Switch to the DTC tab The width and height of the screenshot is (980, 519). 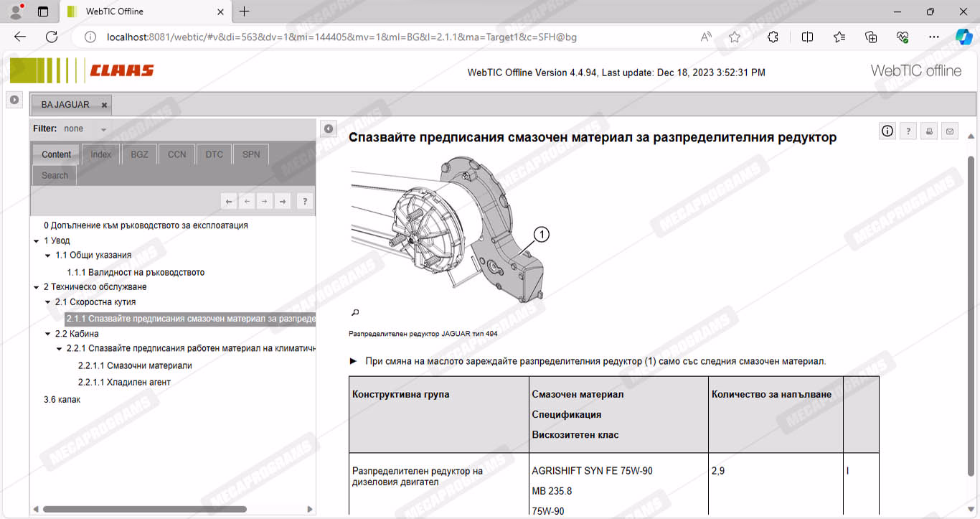click(x=214, y=154)
